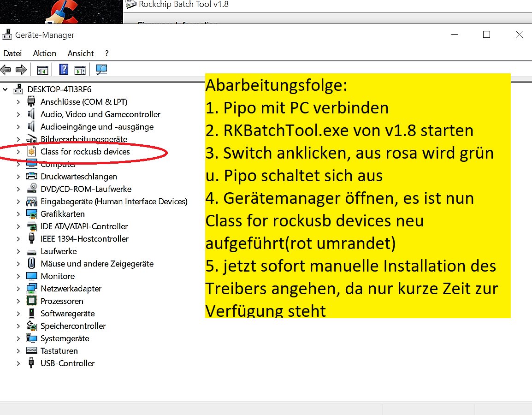Click the Eingabegeräte HID icon
The image size is (532, 415).
[x=31, y=201]
